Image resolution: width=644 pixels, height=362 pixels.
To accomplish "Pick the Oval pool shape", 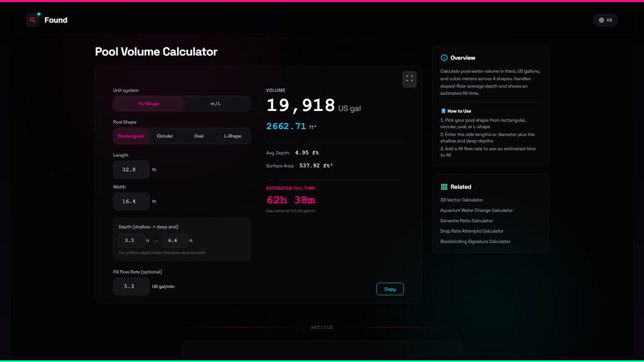I will coord(199,136).
